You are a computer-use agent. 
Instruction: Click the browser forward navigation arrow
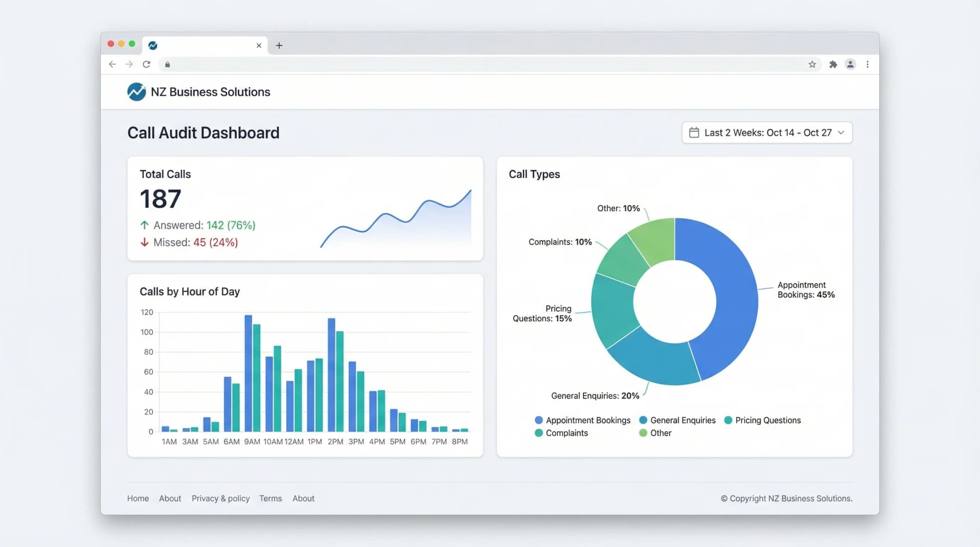click(130, 64)
